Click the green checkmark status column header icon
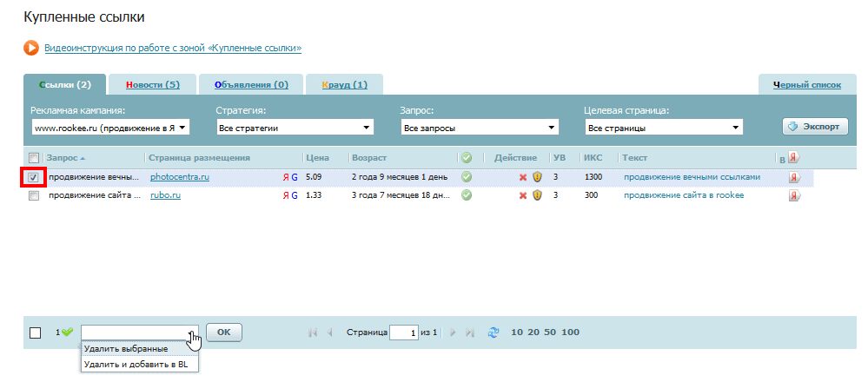 coord(467,158)
